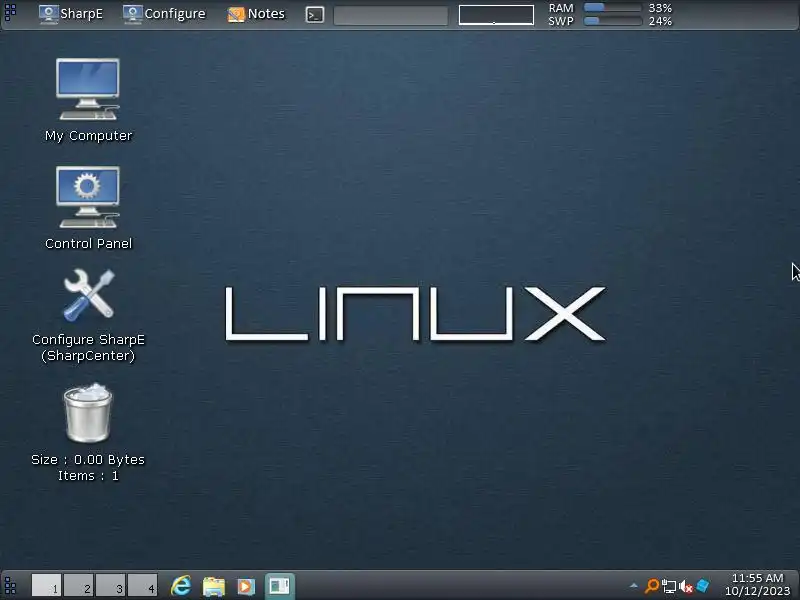Image resolution: width=800 pixels, height=600 pixels.
Task: Switch to virtual desktop 3
Action: click(x=111, y=585)
